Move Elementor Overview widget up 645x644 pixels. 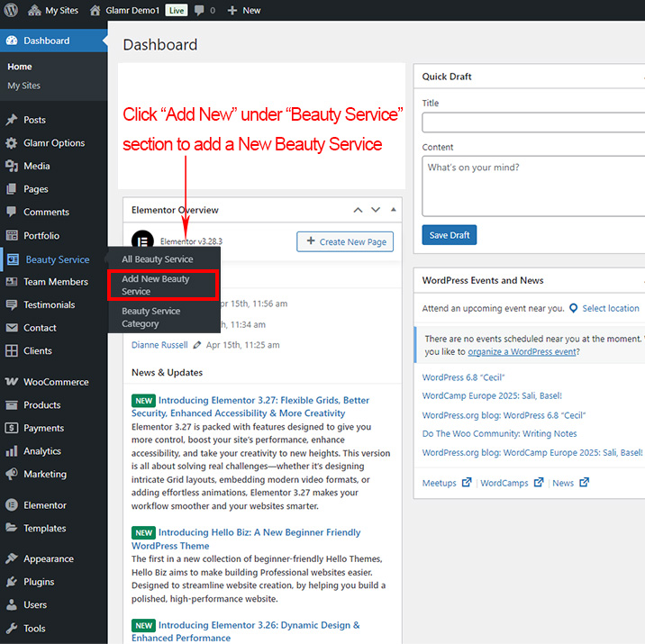pyautogui.click(x=358, y=210)
